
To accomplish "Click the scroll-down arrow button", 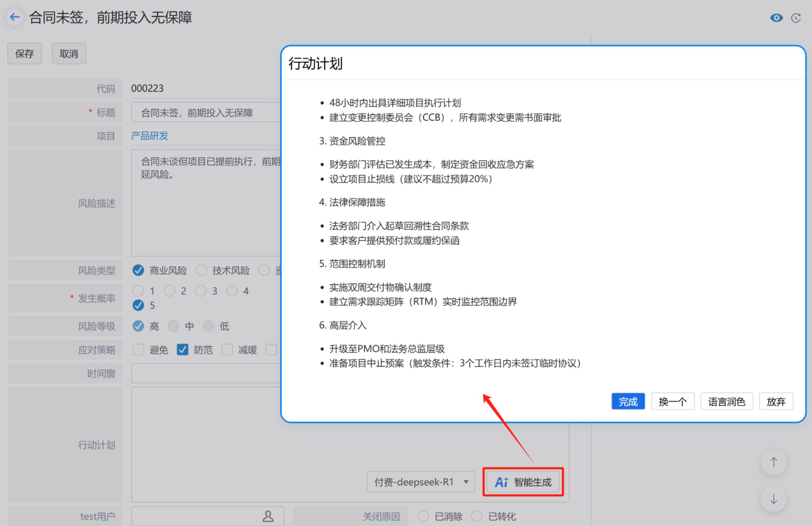I will click(773, 499).
